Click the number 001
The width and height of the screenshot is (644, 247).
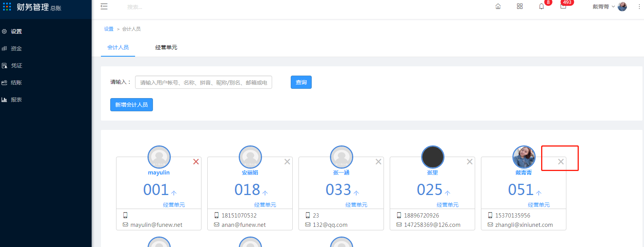coord(156,190)
